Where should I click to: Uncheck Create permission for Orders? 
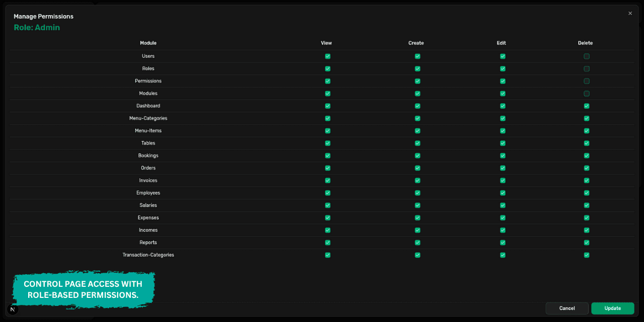click(417, 168)
